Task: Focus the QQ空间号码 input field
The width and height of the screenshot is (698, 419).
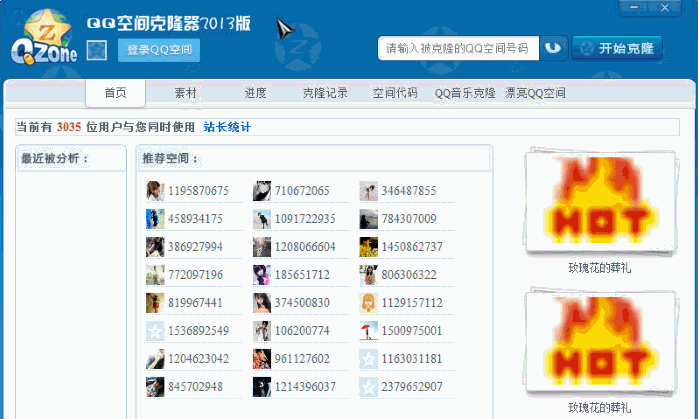Action: tap(459, 48)
